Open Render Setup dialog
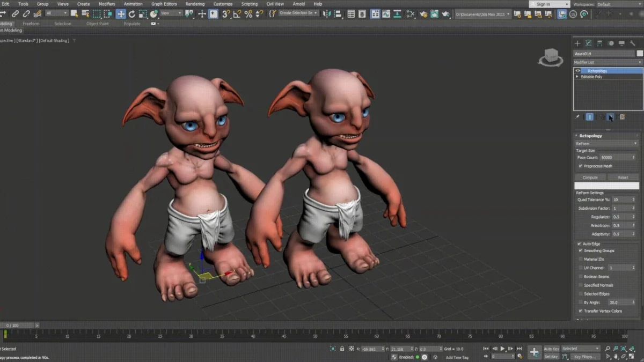The height and width of the screenshot is (362, 644). coord(423,13)
